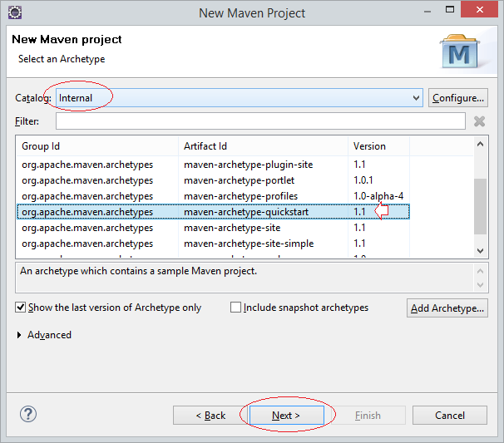The width and height of the screenshot is (504, 443).
Task: Click the Eclipse icon in title bar
Action: tap(15, 12)
